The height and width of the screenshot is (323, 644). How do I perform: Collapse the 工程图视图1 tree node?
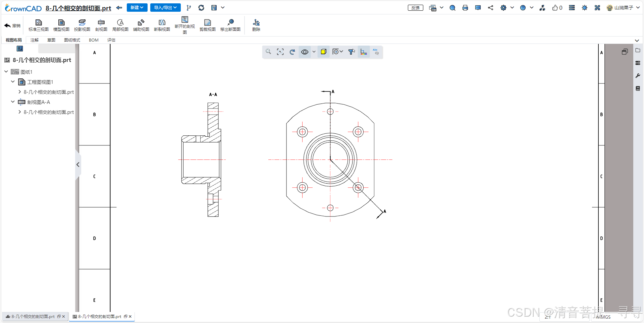point(13,81)
